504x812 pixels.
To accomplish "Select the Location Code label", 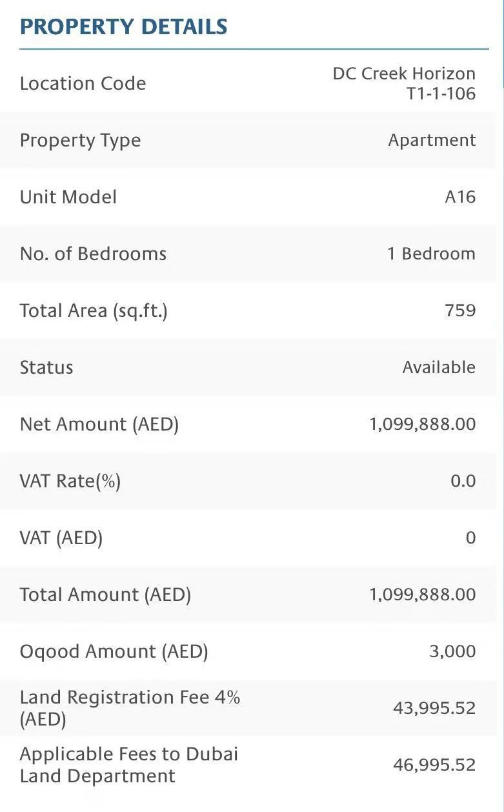I will pyautogui.click(x=83, y=84).
